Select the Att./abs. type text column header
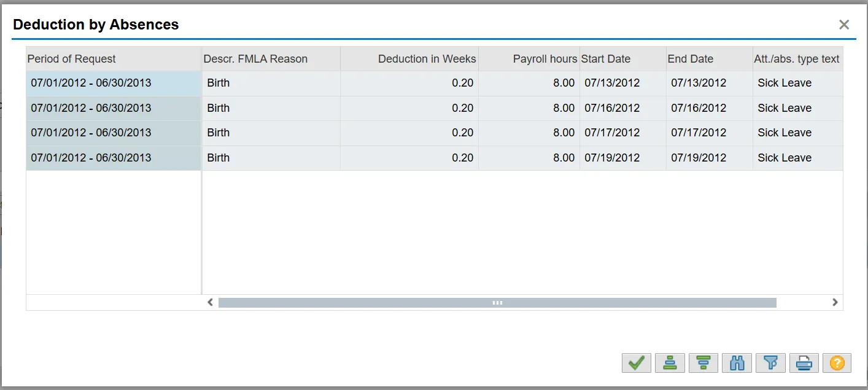This screenshot has height=390, width=868. [798, 59]
